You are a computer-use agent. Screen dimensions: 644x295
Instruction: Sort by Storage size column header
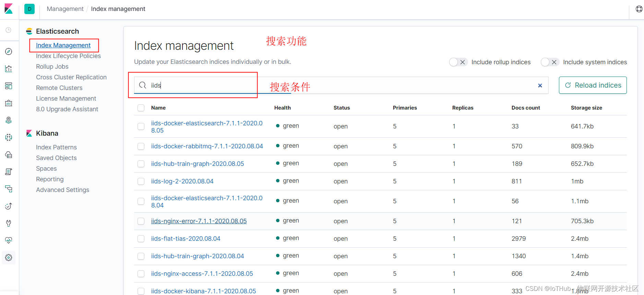click(x=586, y=108)
